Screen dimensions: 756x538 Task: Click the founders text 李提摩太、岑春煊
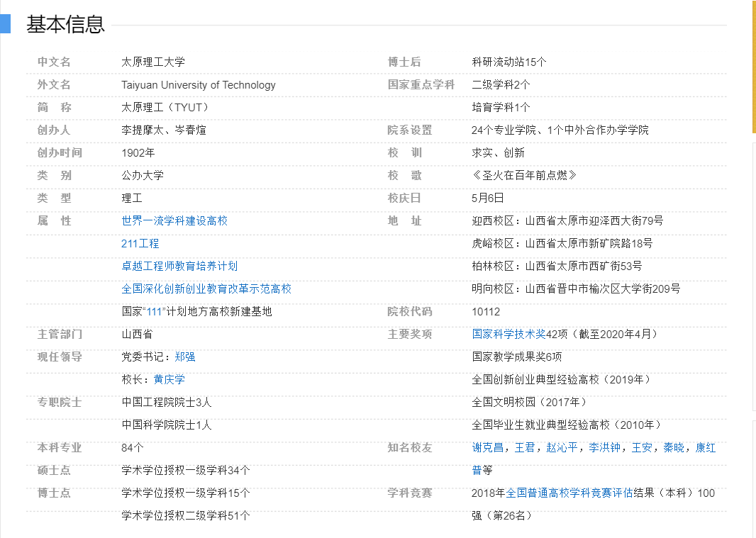[x=164, y=130]
